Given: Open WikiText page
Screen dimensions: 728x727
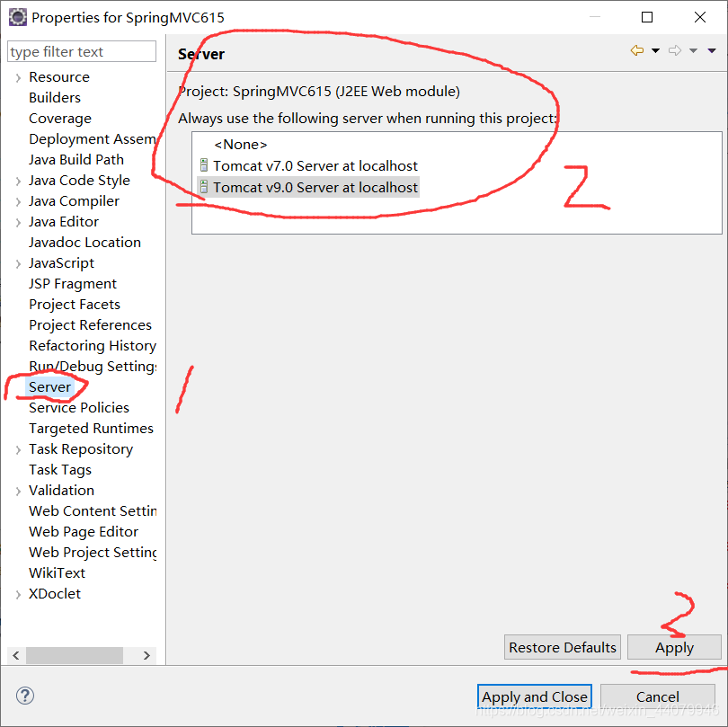Looking at the screenshot, I should (58, 572).
